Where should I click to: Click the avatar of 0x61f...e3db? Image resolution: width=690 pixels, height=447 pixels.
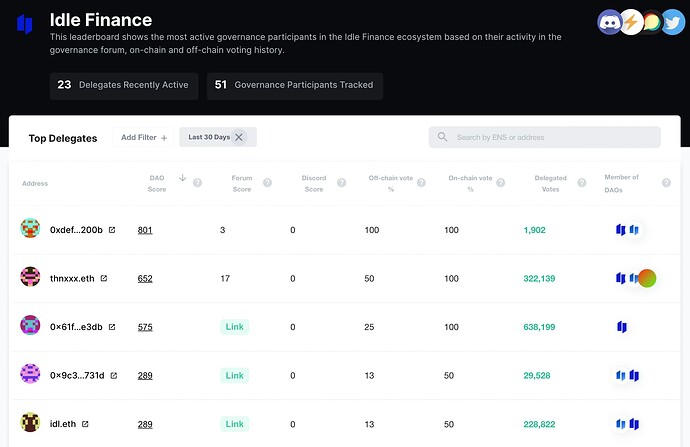pyautogui.click(x=30, y=325)
